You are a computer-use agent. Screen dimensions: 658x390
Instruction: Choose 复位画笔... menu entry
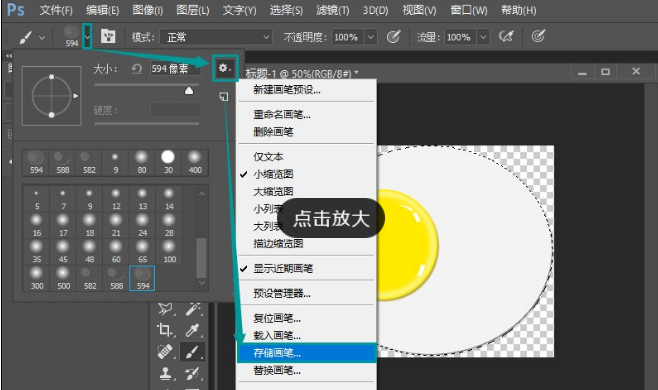pos(277,318)
